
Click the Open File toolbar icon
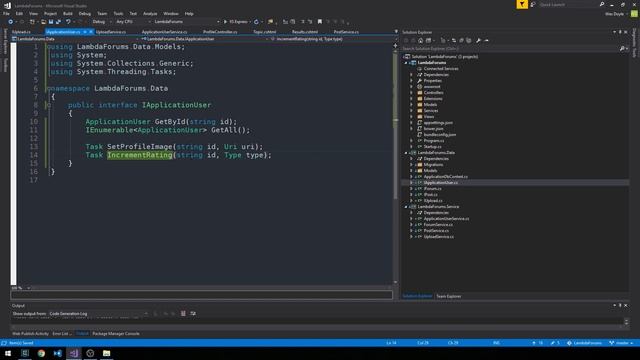[x=44, y=22]
